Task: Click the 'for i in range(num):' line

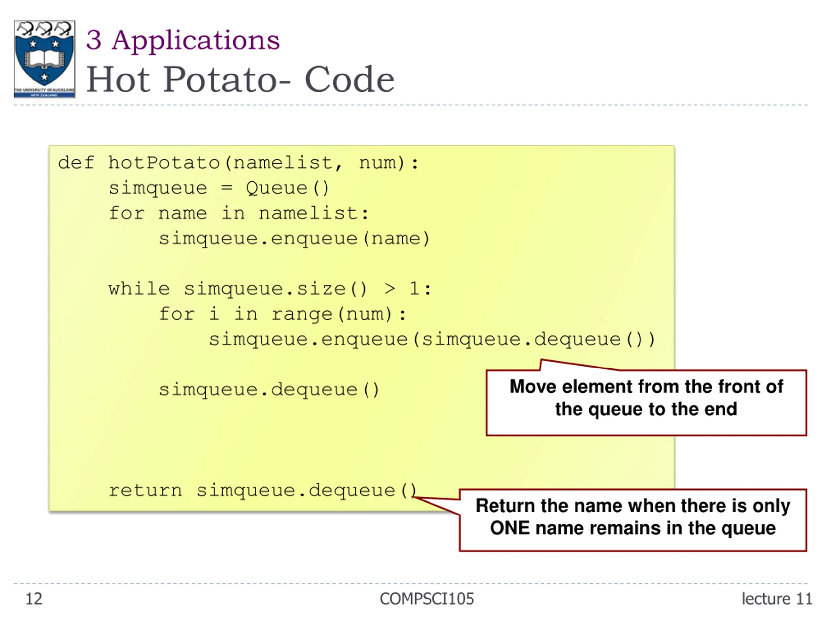Action: pos(283,314)
